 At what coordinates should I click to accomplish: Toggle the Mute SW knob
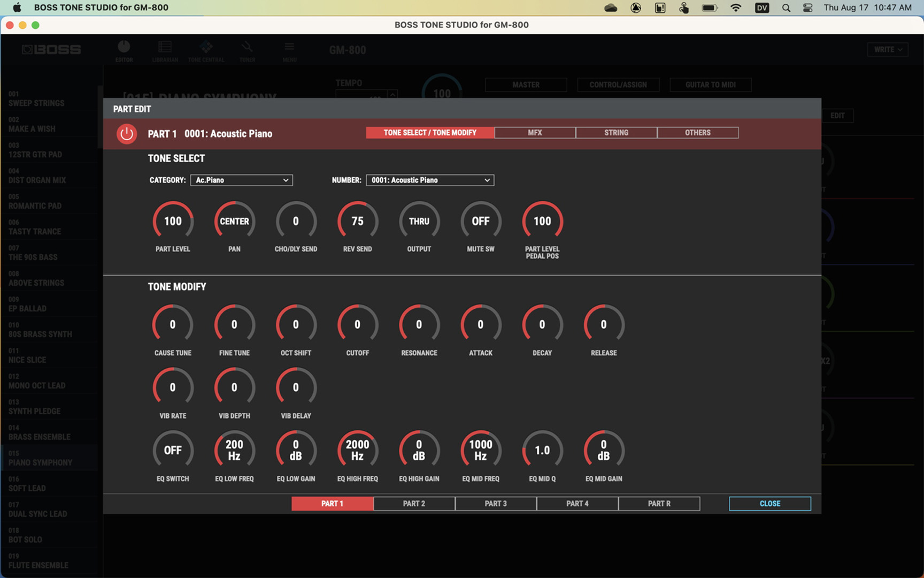coord(480,222)
